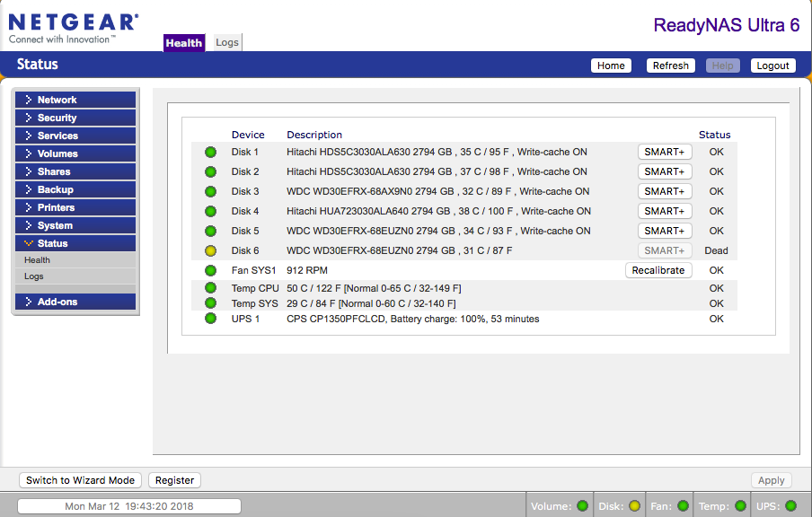The width and height of the screenshot is (812, 517).
Task: Click the 'Dead' status of Disk 6
Action: coord(716,250)
